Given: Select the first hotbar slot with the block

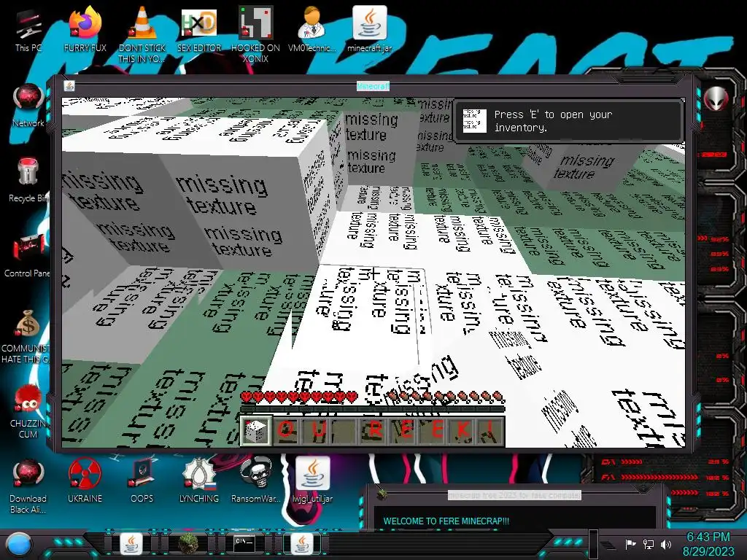Looking at the screenshot, I should coord(255,432).
